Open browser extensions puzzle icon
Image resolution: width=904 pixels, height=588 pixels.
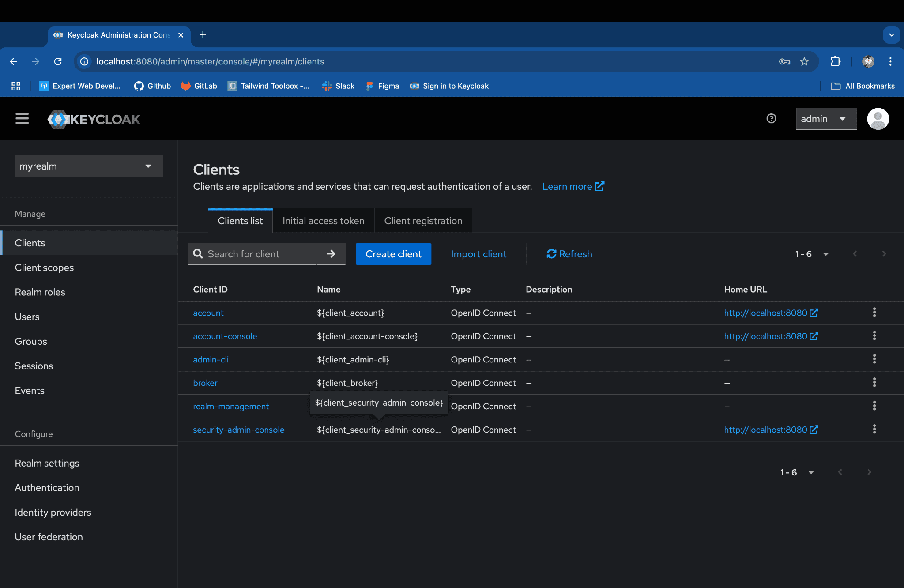(835, 61)
